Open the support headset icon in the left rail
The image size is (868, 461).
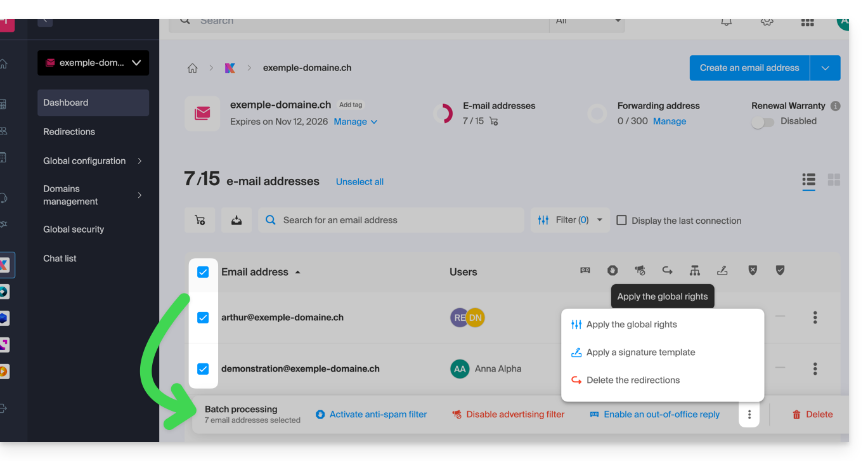tap(4, 198)
